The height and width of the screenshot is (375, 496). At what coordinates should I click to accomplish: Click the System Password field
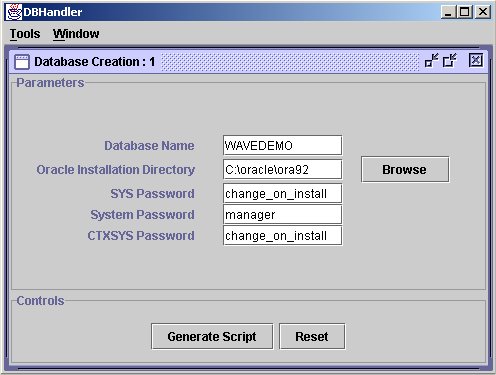pos(282,214)
